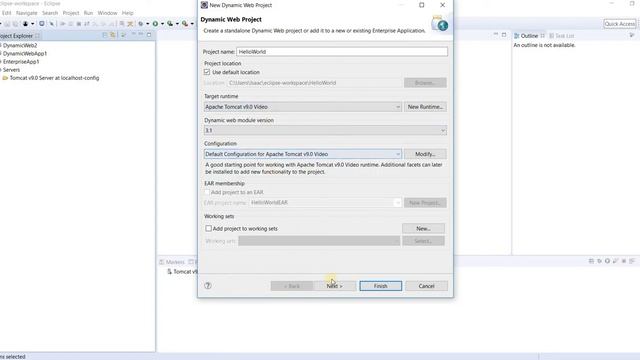Select EnterpriseApp1 project in explorer
Viewport: 640px width, 360px height.
(21, 62)
